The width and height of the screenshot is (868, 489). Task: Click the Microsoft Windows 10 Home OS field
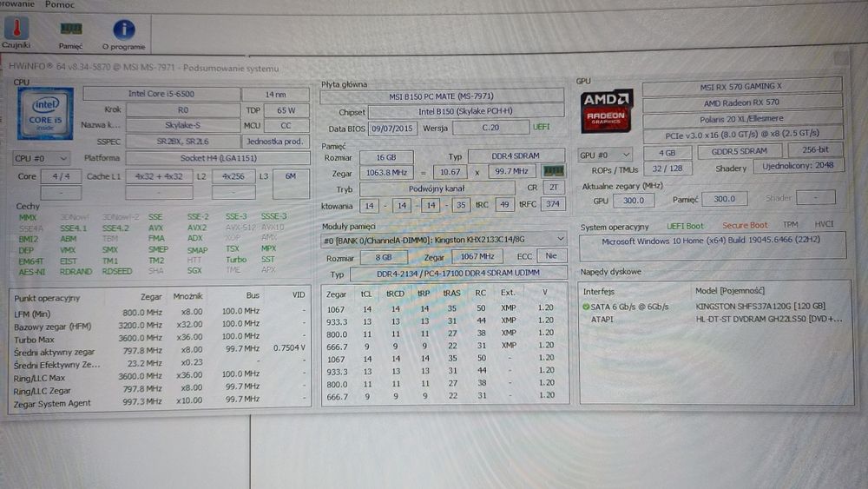pos(713,247)
